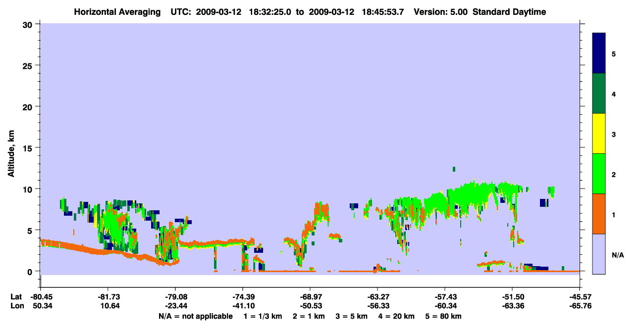The width and height of the screenshot is (644, 330).
Task: Click the 'Lat' row label
Action: click(16, 296)
